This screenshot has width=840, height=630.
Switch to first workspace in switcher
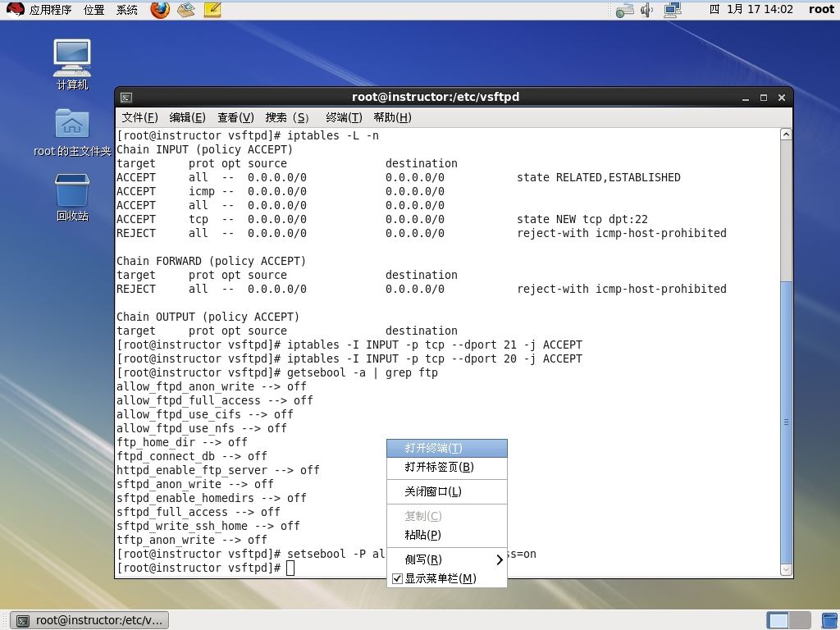pos(778,620)
